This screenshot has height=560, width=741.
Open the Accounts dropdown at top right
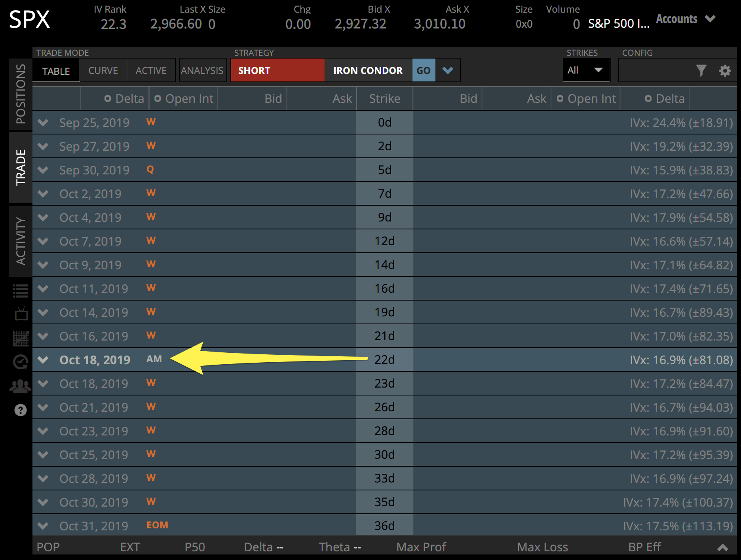click(686, 19)
